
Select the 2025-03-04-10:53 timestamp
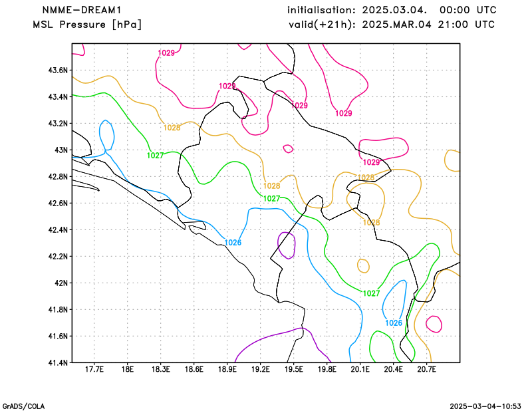[x=485, y=406]
